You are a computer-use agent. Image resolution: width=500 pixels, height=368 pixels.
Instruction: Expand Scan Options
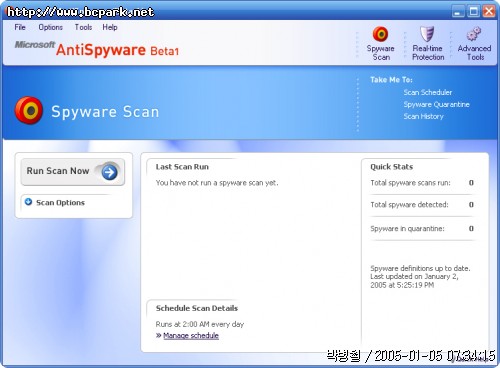point(60,202)
